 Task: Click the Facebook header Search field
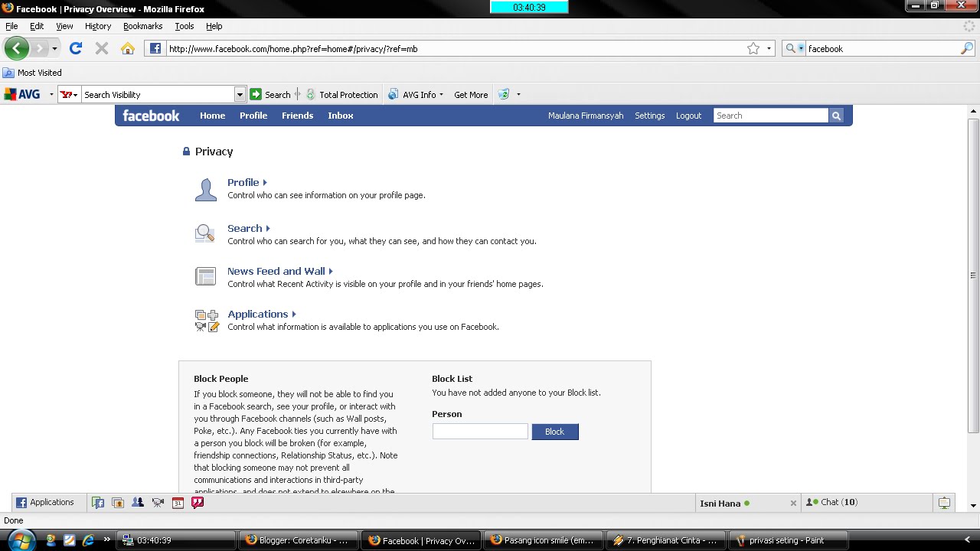click(x=771, y=116)
